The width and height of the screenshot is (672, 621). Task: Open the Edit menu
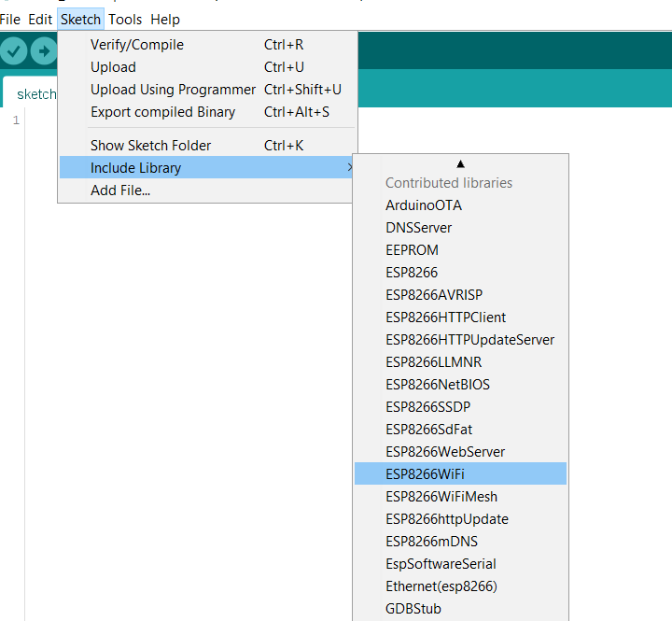(40, 20)
